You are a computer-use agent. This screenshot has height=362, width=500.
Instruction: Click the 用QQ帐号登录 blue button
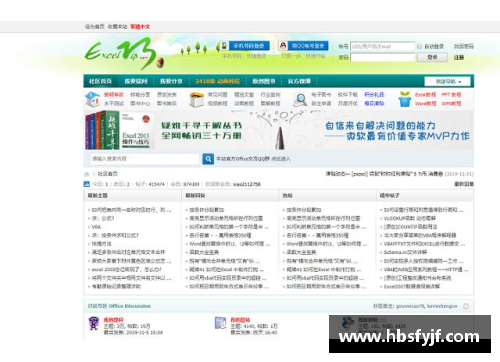pos(308,46)
